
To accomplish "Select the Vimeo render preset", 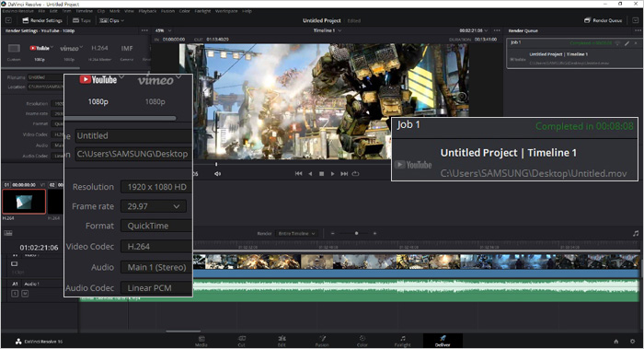I will [x=69, y=52].
